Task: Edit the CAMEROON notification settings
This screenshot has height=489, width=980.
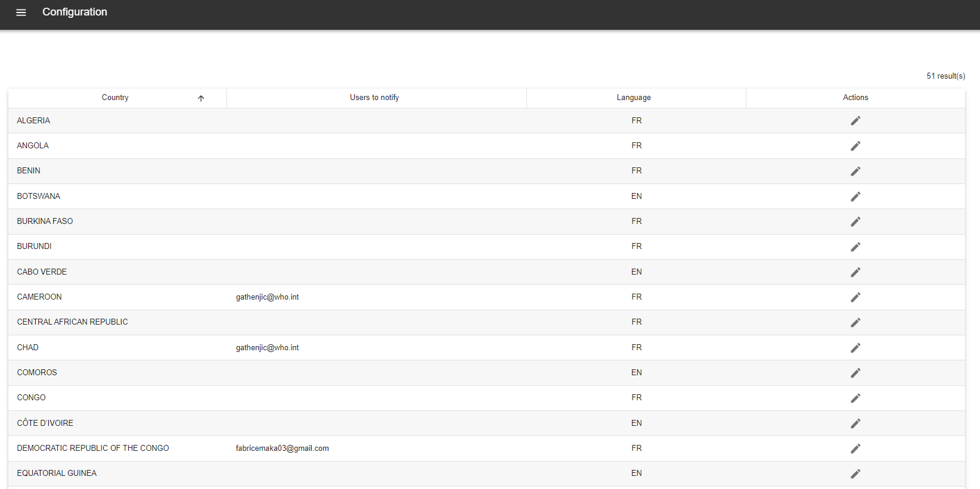Action: (x=855, y=297)
